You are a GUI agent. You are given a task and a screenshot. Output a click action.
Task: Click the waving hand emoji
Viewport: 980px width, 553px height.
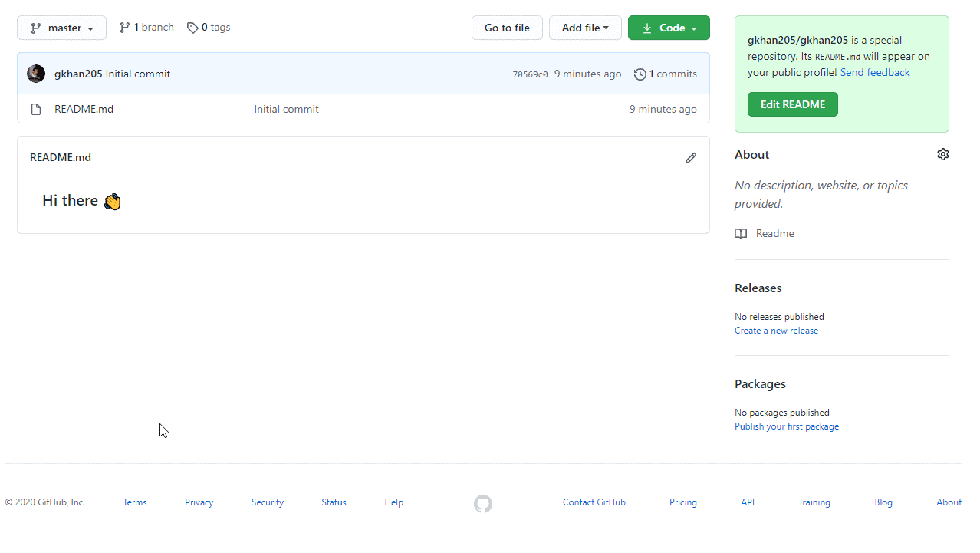112,202
